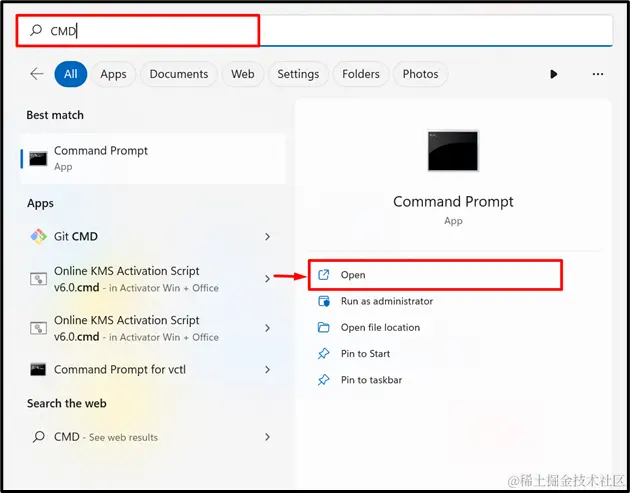Viewport: 630px width, 493px height.
Task: Click the Run as administrator shield icon
Action: (x=324, y=301)
